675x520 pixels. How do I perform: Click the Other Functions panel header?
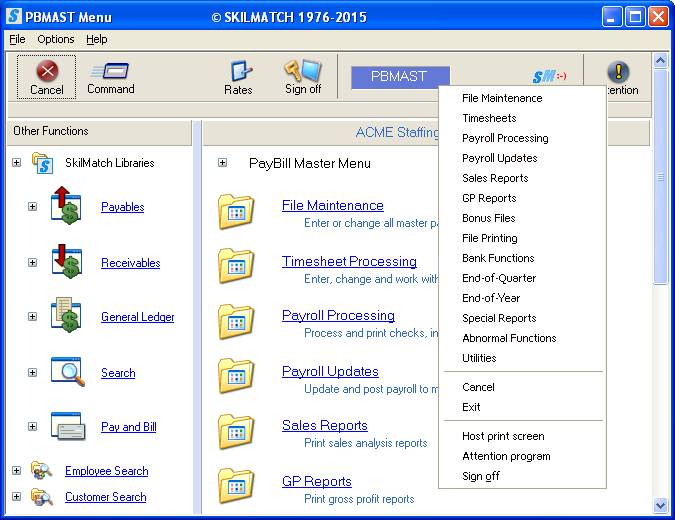(x=99, y=131)
